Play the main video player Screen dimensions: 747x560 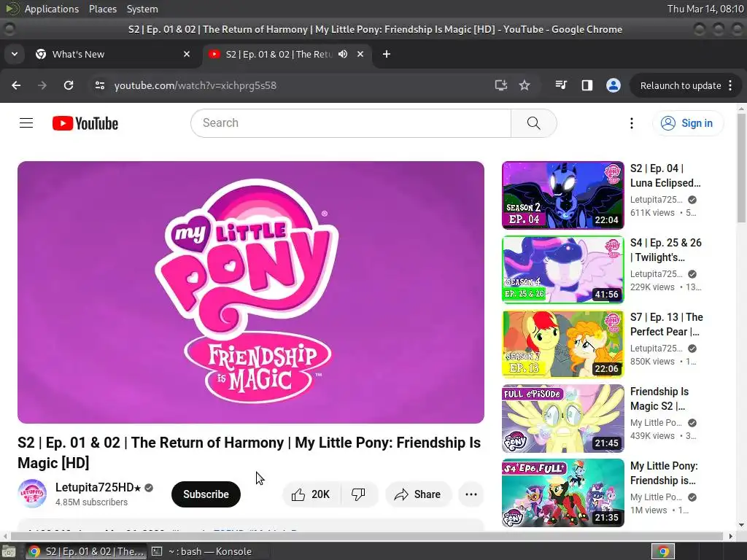[251, 292]
